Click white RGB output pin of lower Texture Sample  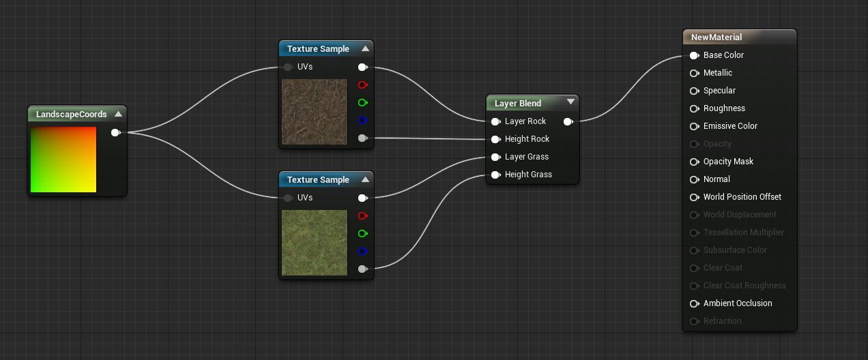[x=363, y=198]
